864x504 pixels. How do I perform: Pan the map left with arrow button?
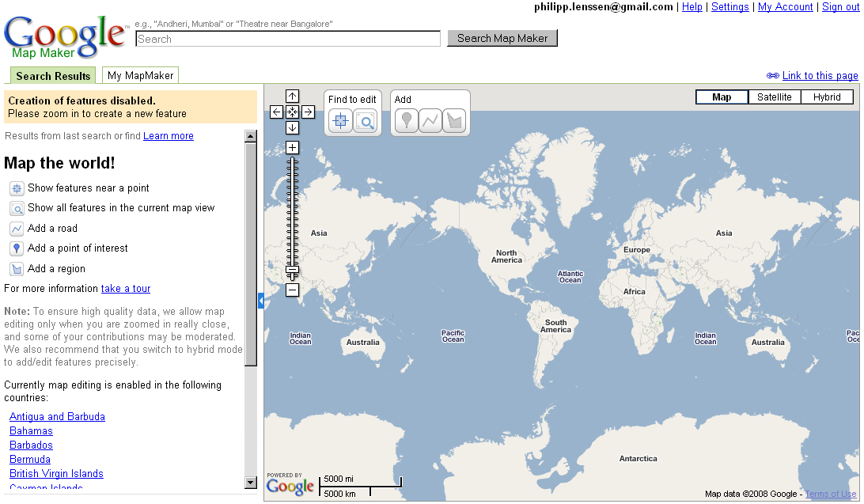click(277, 112)
